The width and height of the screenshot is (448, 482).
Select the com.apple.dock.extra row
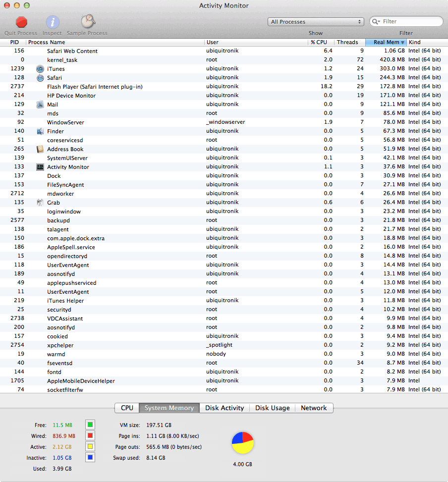[x=224, y=238]
